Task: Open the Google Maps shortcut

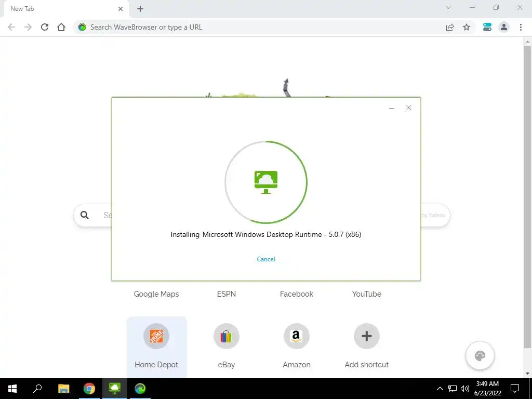Action: click(156, 294)
